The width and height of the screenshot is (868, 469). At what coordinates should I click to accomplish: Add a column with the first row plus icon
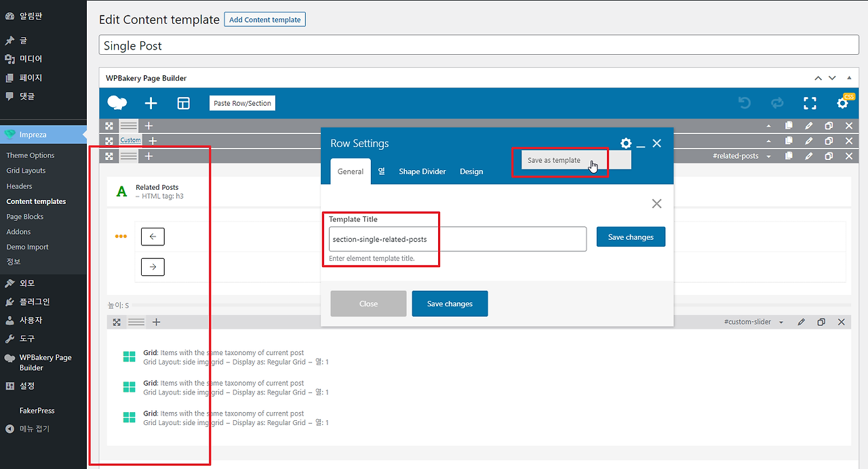149,125
